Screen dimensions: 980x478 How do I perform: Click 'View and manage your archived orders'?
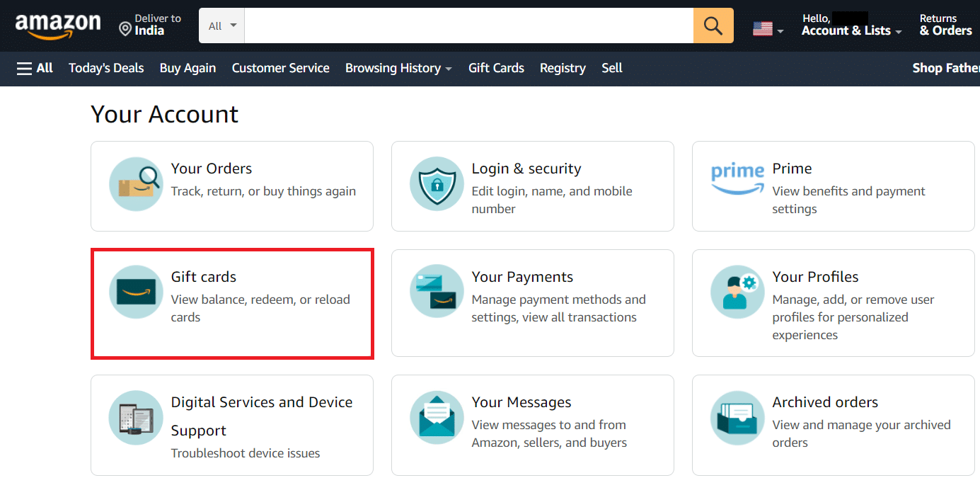click(x=861, y=433)
